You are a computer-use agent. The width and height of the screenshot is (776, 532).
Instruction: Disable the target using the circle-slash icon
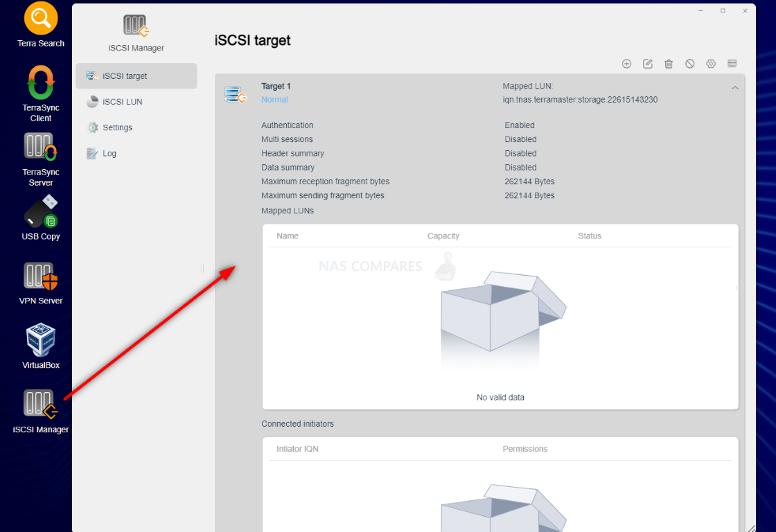pyautogui.click(x=690, y=64)
